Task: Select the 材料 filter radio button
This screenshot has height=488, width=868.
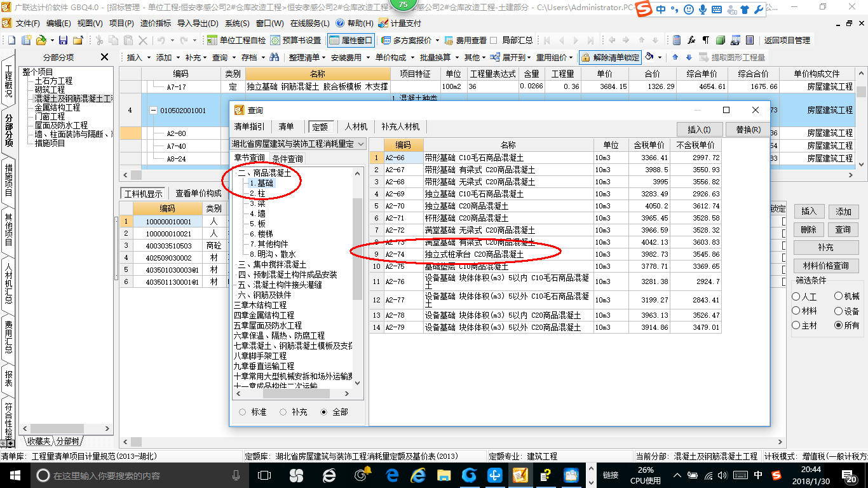Action: 796,311
